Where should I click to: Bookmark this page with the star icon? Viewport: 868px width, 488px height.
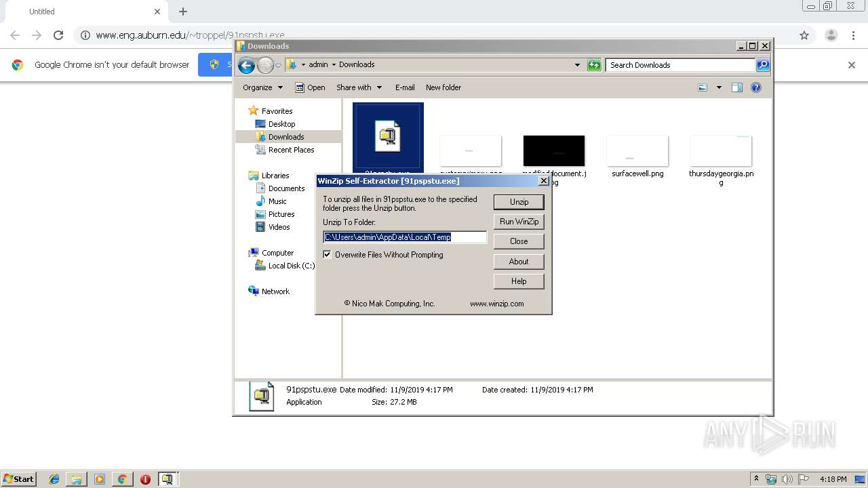tap(804, 35)
